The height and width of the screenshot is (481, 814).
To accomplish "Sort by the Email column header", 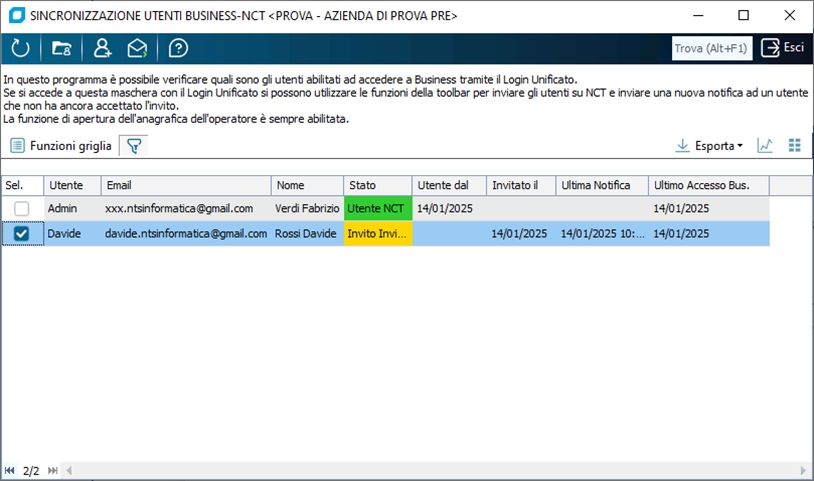I will (186, 185).
